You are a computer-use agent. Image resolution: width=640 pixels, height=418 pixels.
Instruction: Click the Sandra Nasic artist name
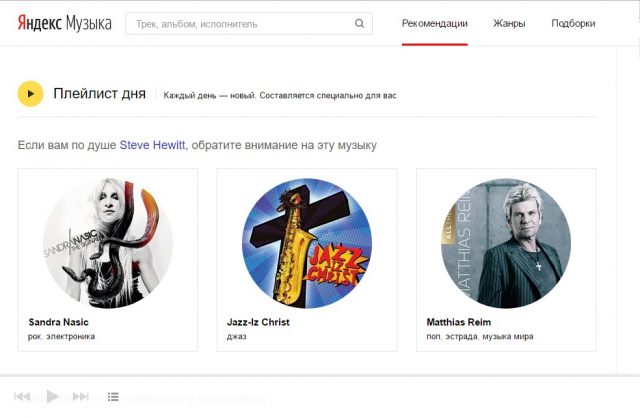click(58, 322)
